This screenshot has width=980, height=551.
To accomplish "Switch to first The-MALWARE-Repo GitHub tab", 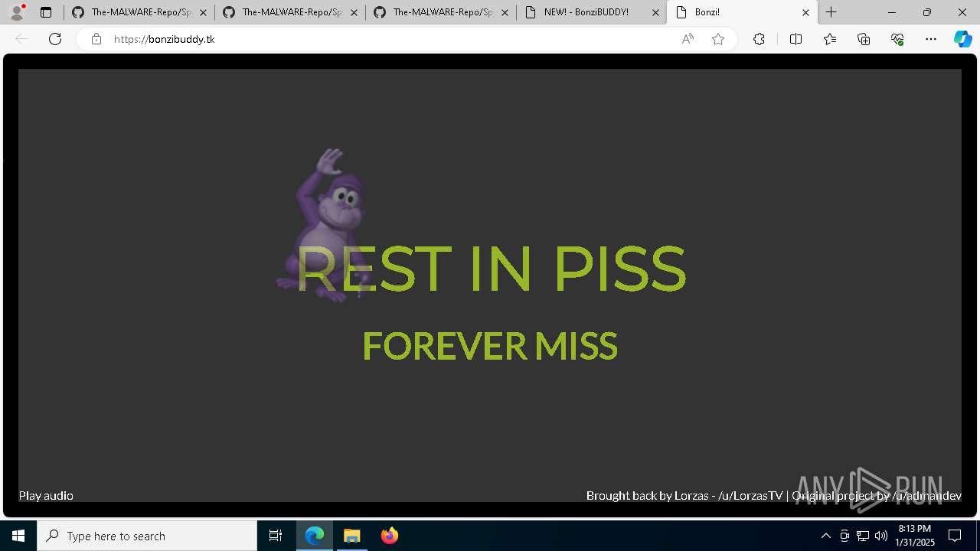I will [139, 12].
